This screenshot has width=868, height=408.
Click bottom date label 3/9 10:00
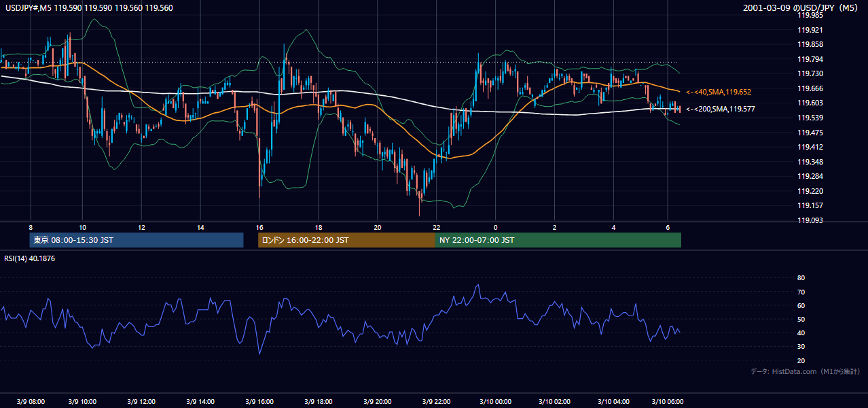pyautogui.click(x=82, y=401)
